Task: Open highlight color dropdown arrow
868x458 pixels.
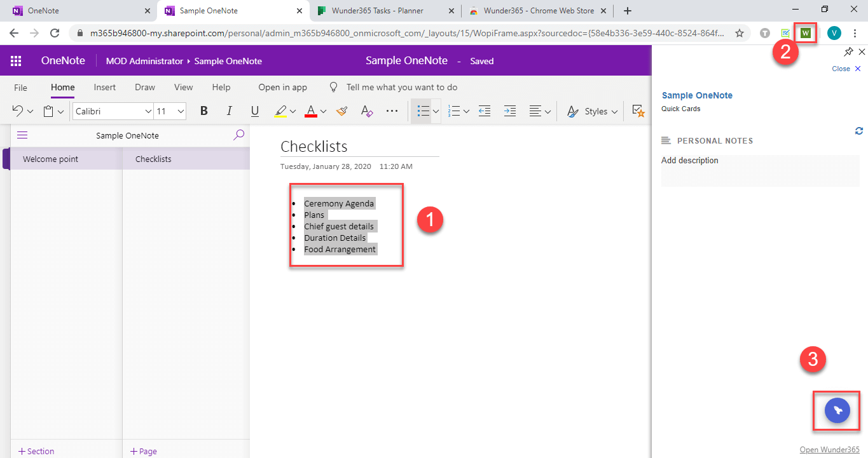Action: click(x=293, y=112)
